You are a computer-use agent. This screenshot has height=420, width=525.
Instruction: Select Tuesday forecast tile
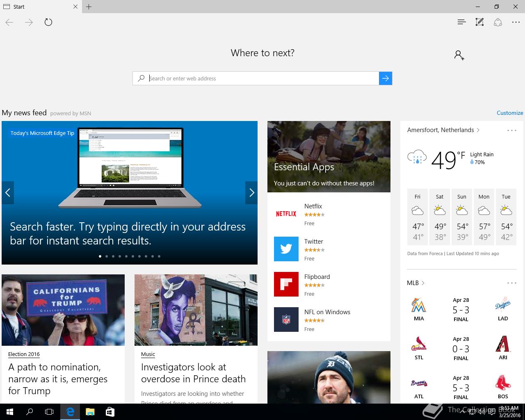506,217
